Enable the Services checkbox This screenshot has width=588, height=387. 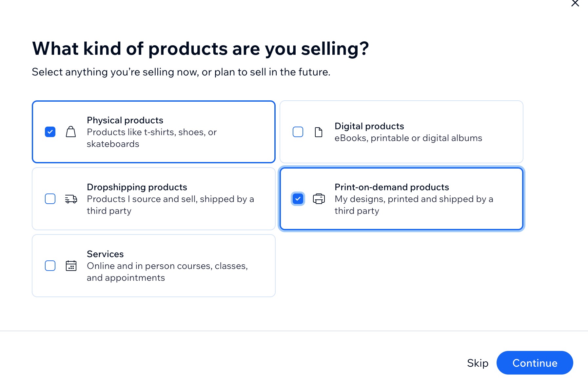[50, 266]
